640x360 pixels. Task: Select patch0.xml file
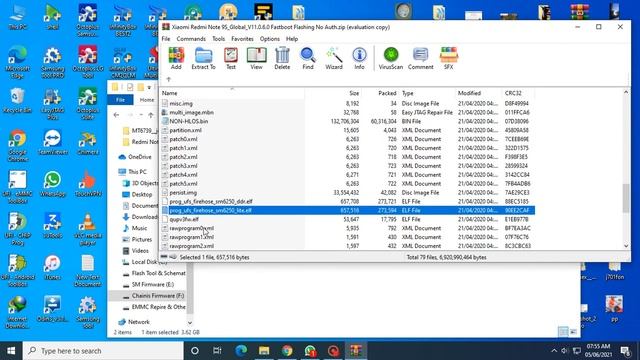pos(183,139)
